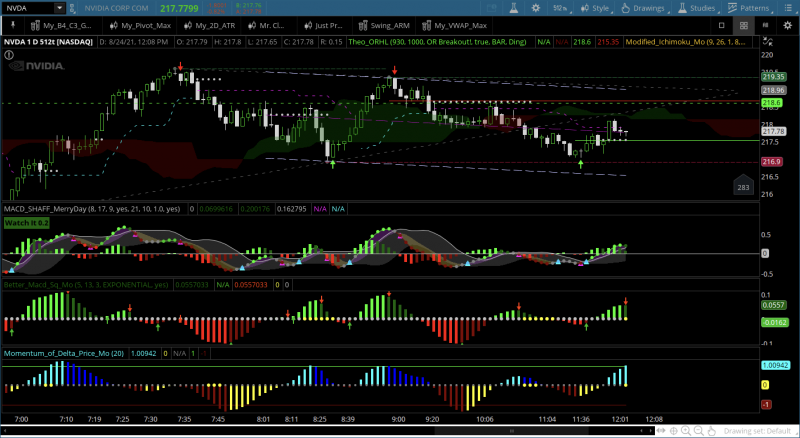This screenshot has height=438, width=800.
Task: Toggle the collapse icon at chart top-left
Action: 8,56
